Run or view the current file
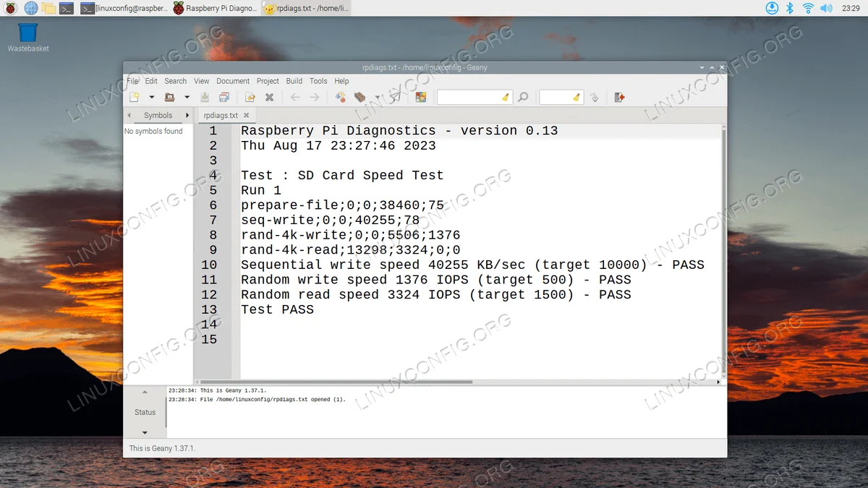868x488 pixels. point(395,97)
